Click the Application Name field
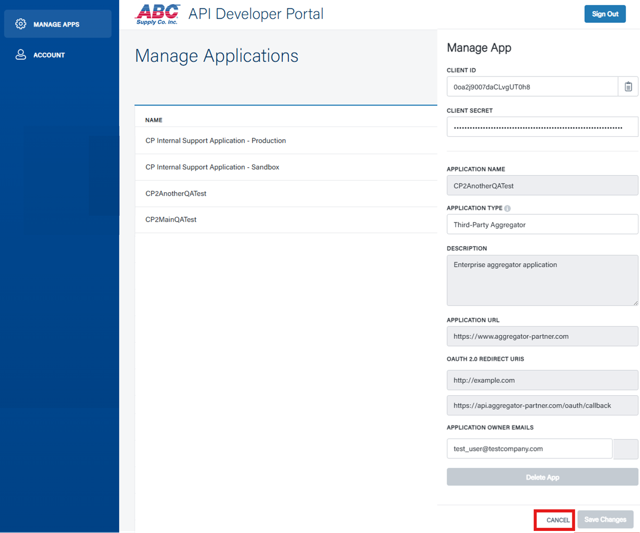The image size is (640, 533). point(541,186)
